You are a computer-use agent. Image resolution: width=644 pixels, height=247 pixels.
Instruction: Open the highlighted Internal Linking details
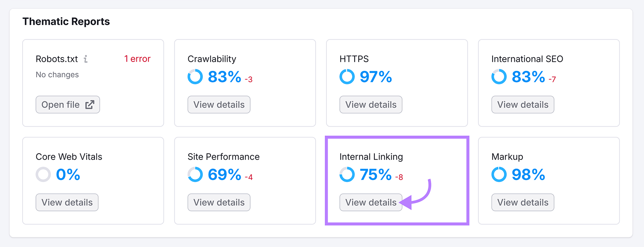pos(370,202)
